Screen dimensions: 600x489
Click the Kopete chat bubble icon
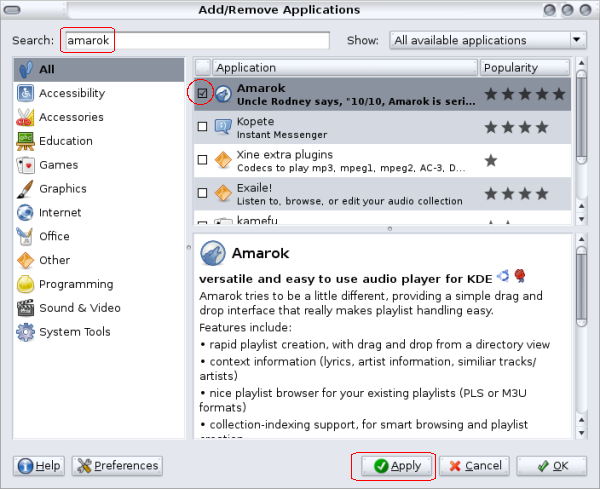(x=223, y=127)
